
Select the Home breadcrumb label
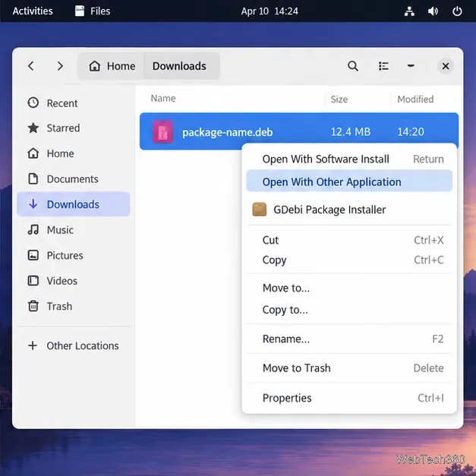tap(121, 66)
